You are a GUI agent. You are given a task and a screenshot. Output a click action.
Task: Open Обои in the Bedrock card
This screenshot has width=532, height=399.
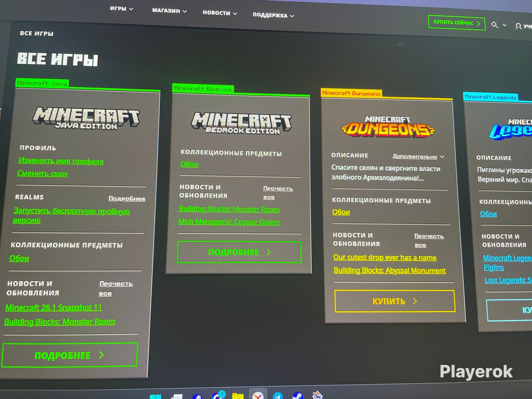coord(189,164)
